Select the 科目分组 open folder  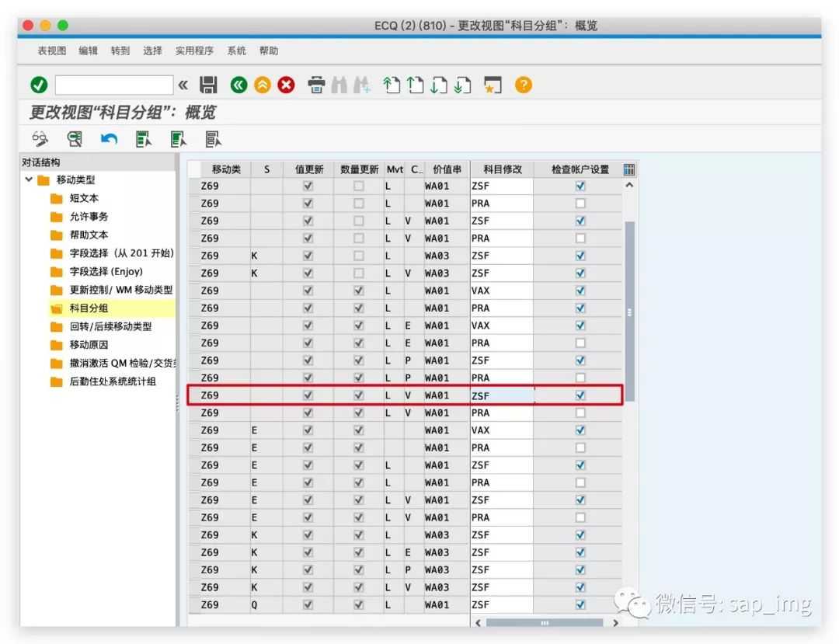(x=79, y=308)
